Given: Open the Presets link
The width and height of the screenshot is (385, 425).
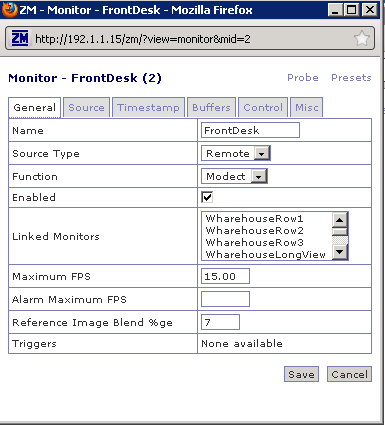Looking at the screenshot, I should [x=351, y=78].
